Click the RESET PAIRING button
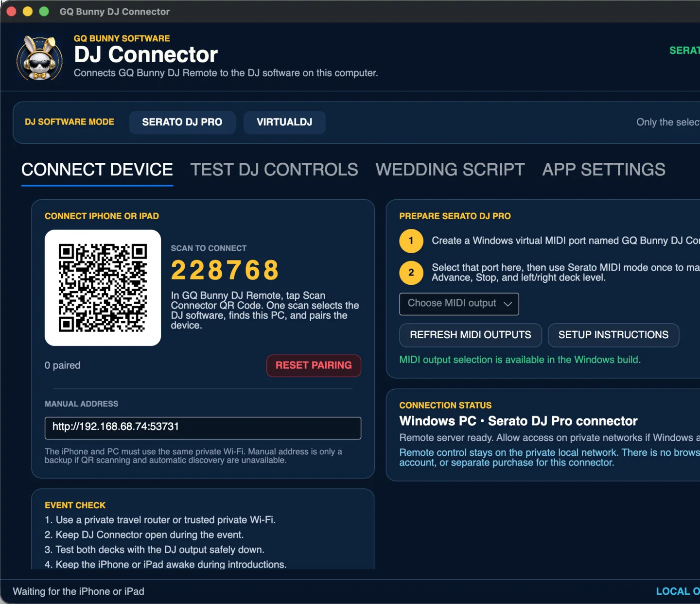 (x=314, y=365)
